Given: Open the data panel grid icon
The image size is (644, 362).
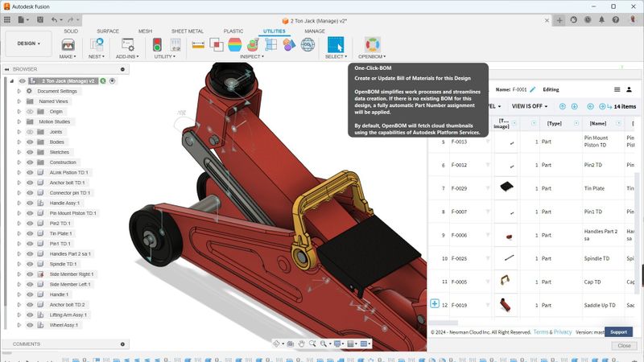Looking at the screenshot, I should click(7, 19).
